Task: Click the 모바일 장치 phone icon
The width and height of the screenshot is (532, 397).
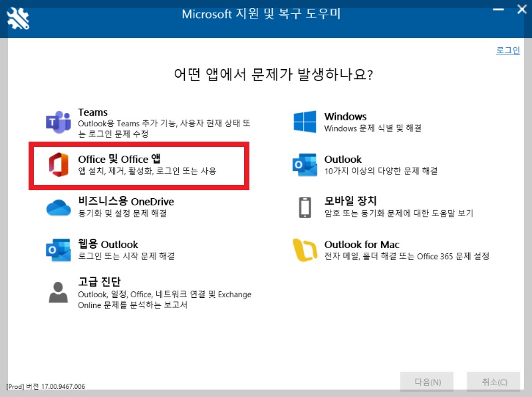Action: coord(305,207)
